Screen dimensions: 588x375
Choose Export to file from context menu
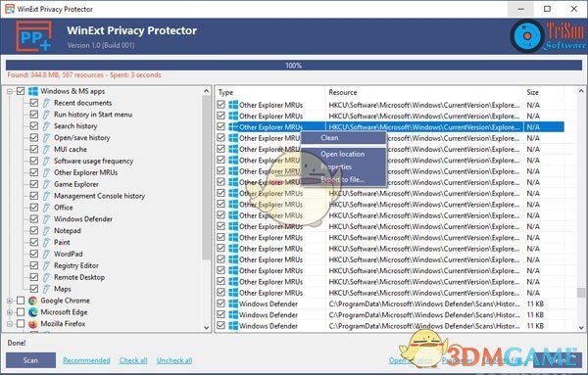pos(344,179)
